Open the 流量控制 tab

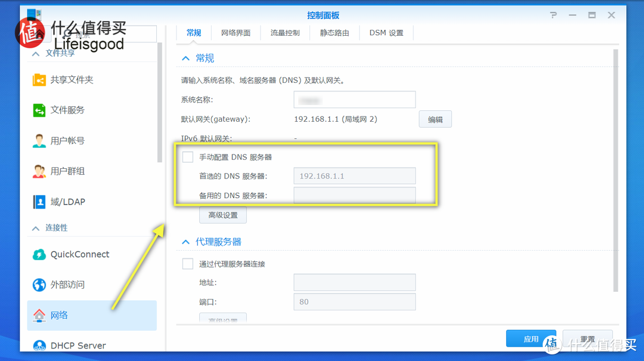coord(285,33)
